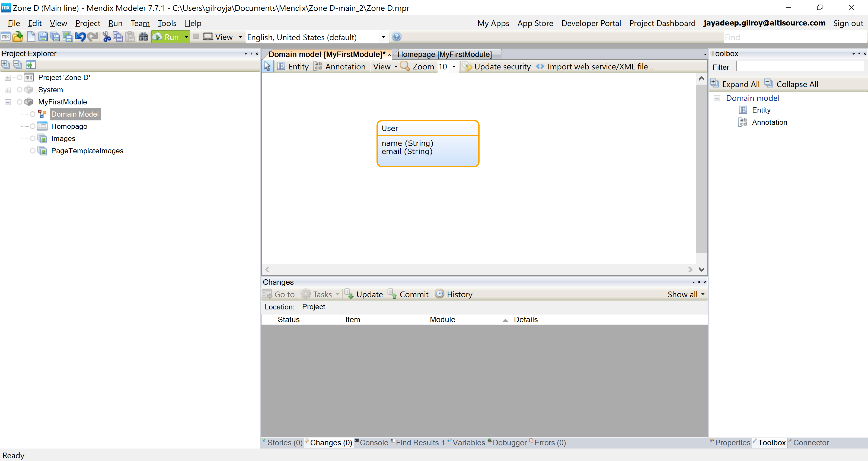Click the Entity icon in the Toolbox
868x461 pixels.
click(x=743, y=110)
